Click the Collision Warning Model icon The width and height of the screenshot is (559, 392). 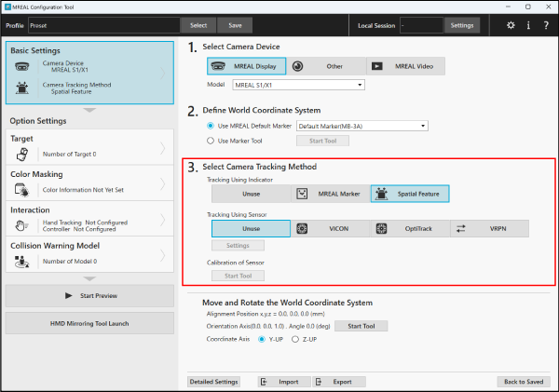pos(22,262)
